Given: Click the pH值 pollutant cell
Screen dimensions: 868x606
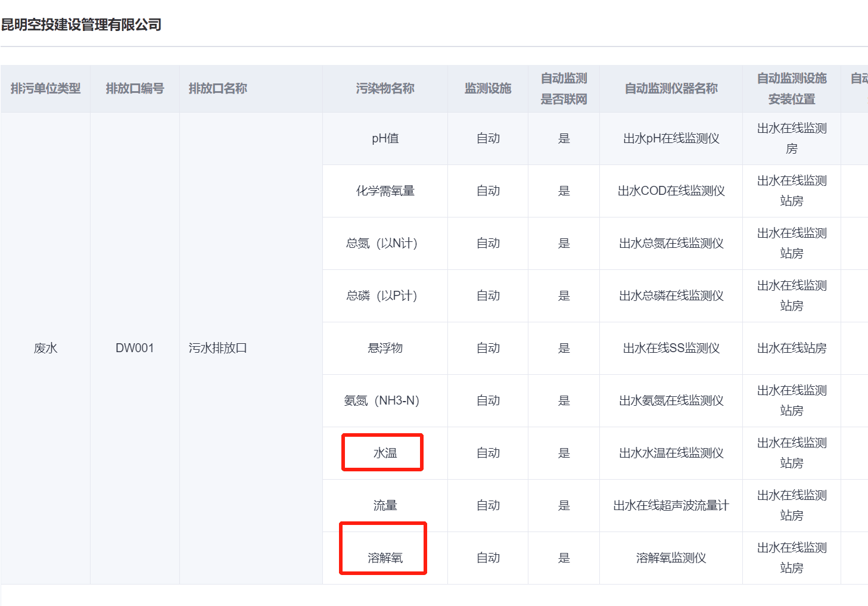Looking at the screenshot, I should (385, 138).
